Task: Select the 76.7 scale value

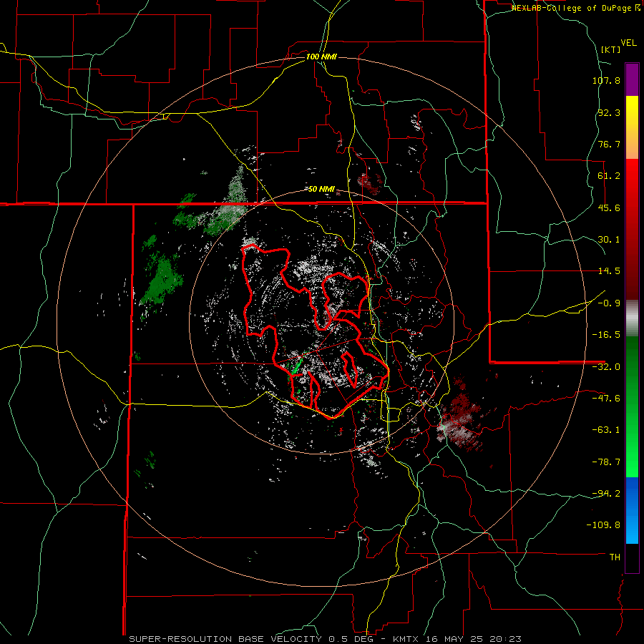Action: [609, 144]
